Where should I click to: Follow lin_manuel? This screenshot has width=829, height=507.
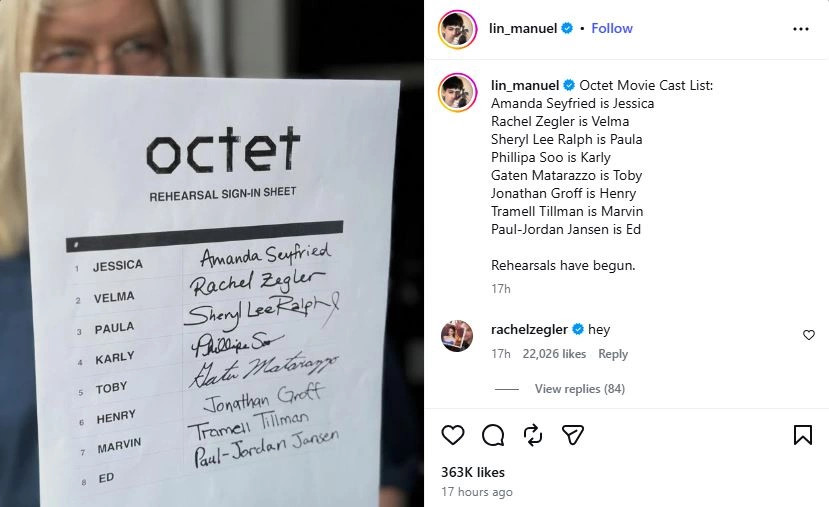[x=612, y=28]
